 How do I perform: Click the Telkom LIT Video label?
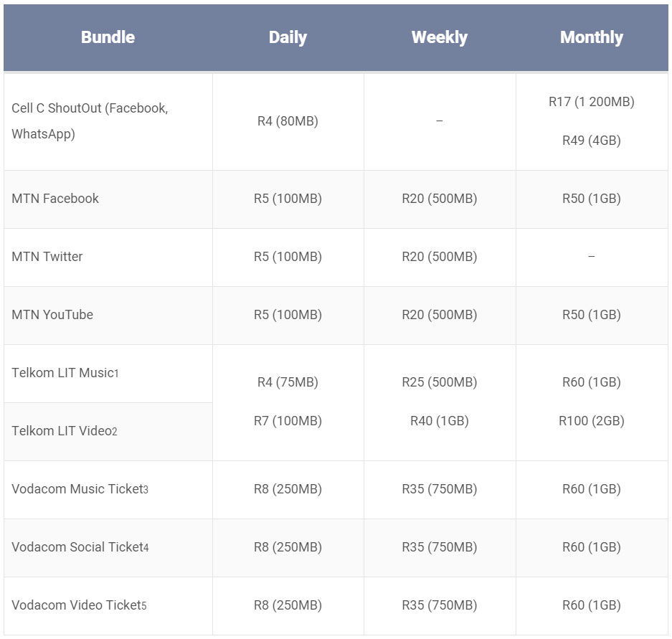click(64, 431)
